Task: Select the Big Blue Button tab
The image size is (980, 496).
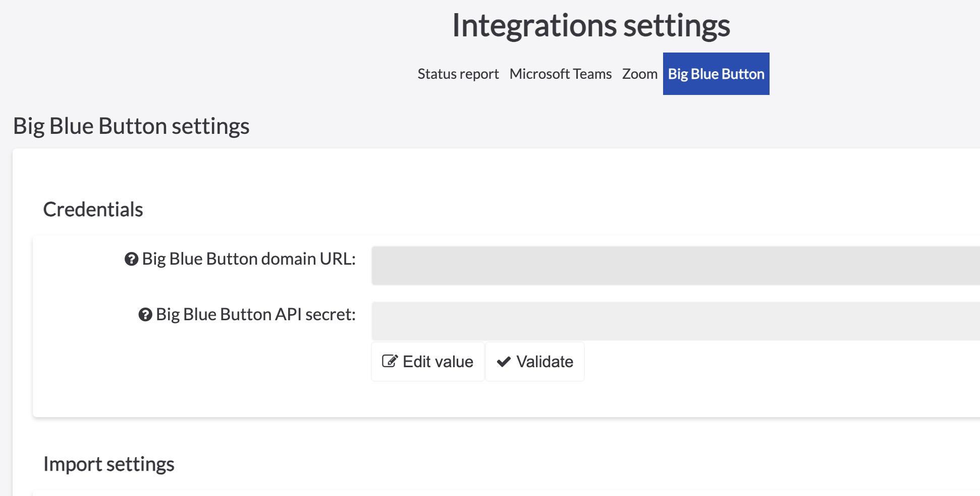Action: click(x=716, y=74)
